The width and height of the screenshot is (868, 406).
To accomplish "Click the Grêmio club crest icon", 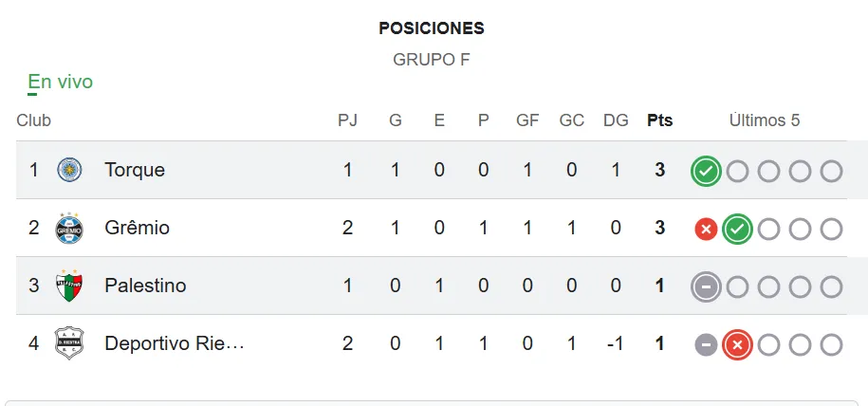I will point(69,229).
